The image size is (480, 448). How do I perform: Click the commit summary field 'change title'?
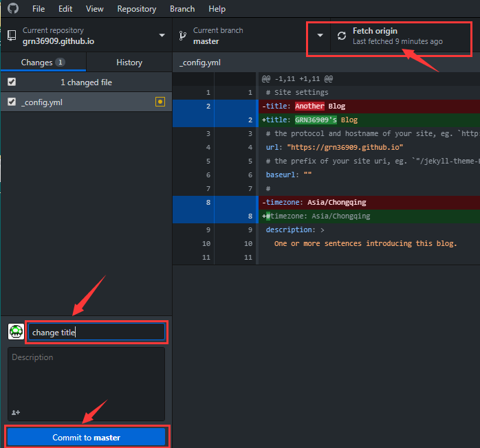96,332
